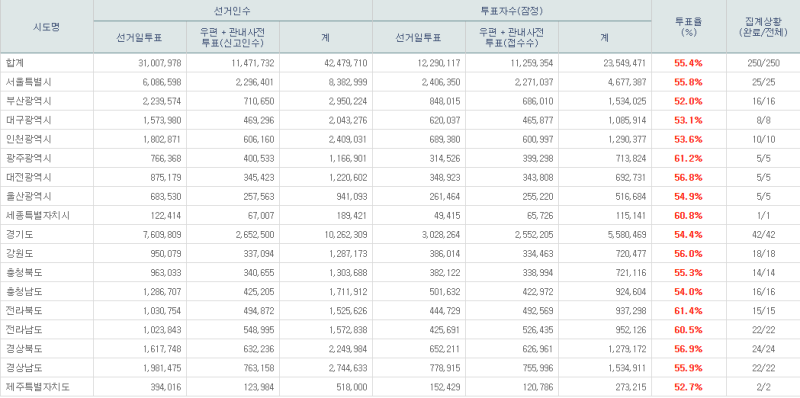800x398 pixels.
Task: Select the 인천광역시 row label
Action: click(x=29, y=139)
